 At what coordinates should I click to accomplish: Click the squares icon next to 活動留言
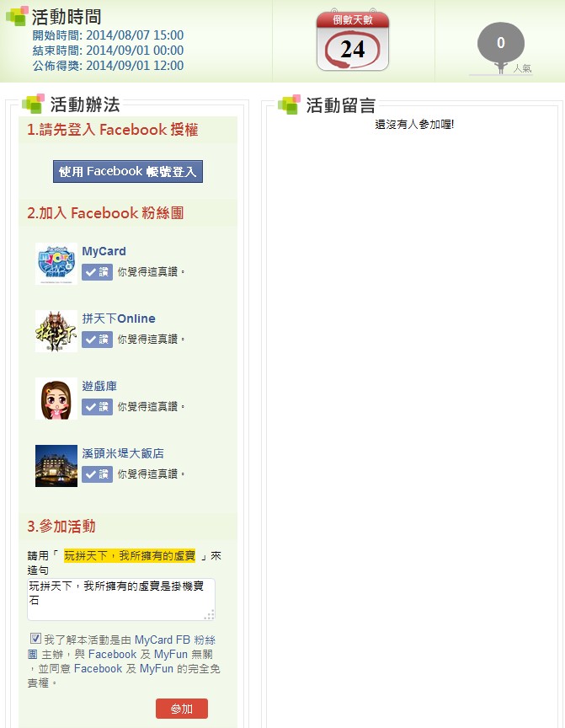pyautogui.click(x=290, y=104)
